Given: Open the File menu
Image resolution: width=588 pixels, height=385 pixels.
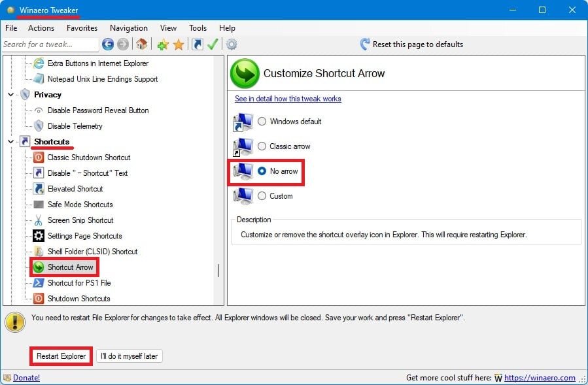Looking at the screenshot, I should pos(11,28).
